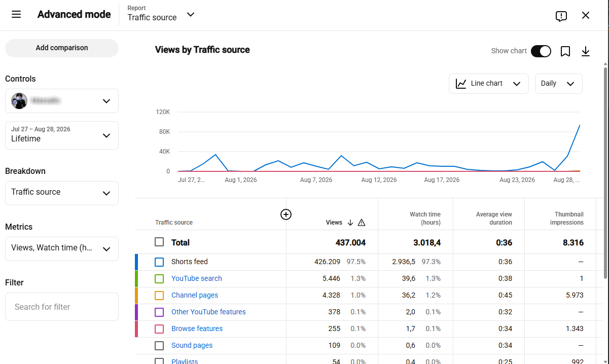Open the YouTube search traffic link
Viewport: 609px width, 364px height.
pos(197,278)
